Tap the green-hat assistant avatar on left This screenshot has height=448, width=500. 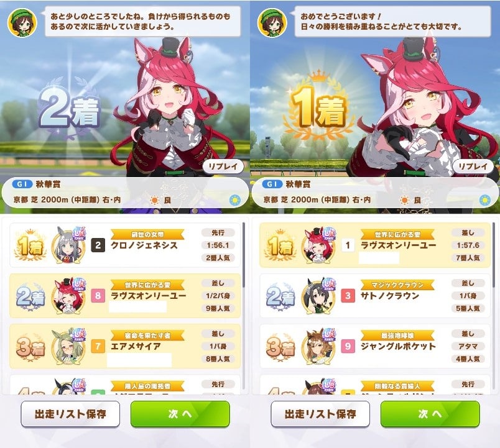22,23
